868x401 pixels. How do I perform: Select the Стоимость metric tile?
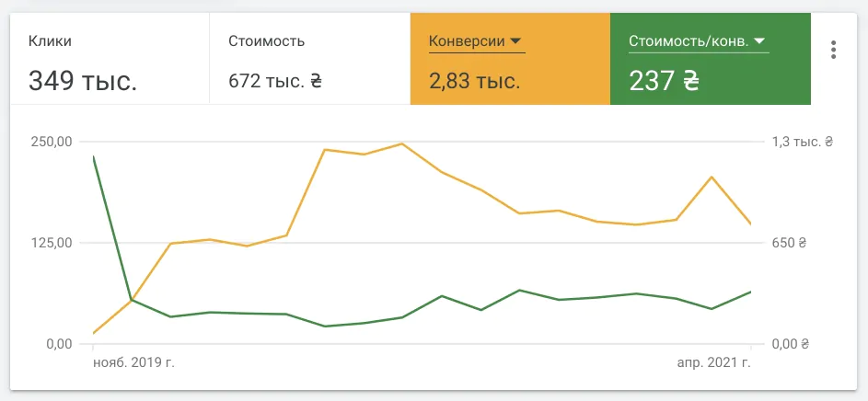[309, 59]
